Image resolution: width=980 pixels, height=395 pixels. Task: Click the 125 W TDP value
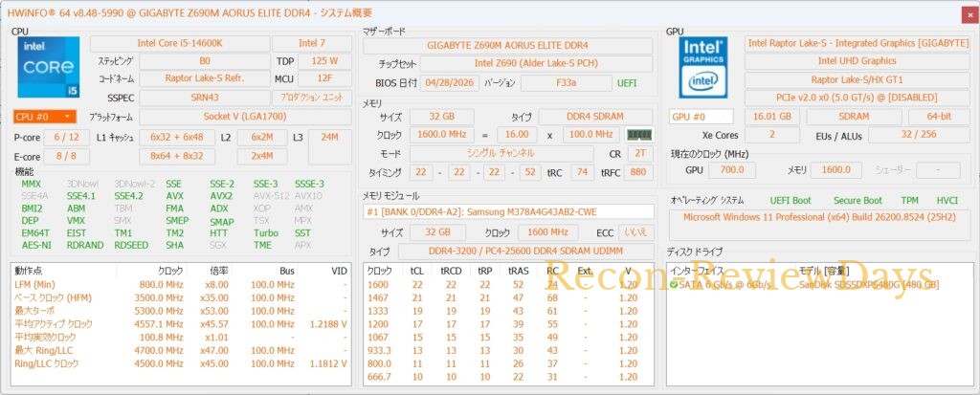tap(324, 61)
